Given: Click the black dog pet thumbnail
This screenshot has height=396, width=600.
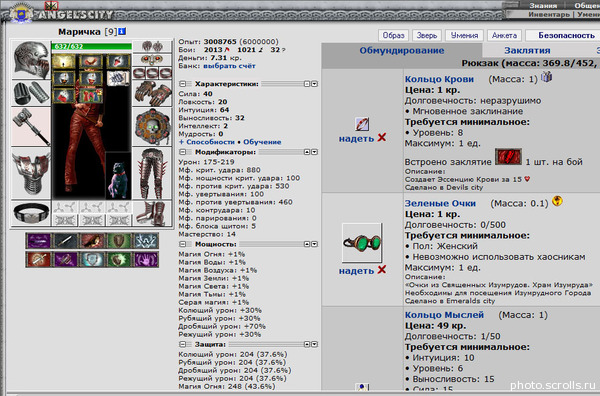Looking at the screenshot, I should click(x=118, y=176).
